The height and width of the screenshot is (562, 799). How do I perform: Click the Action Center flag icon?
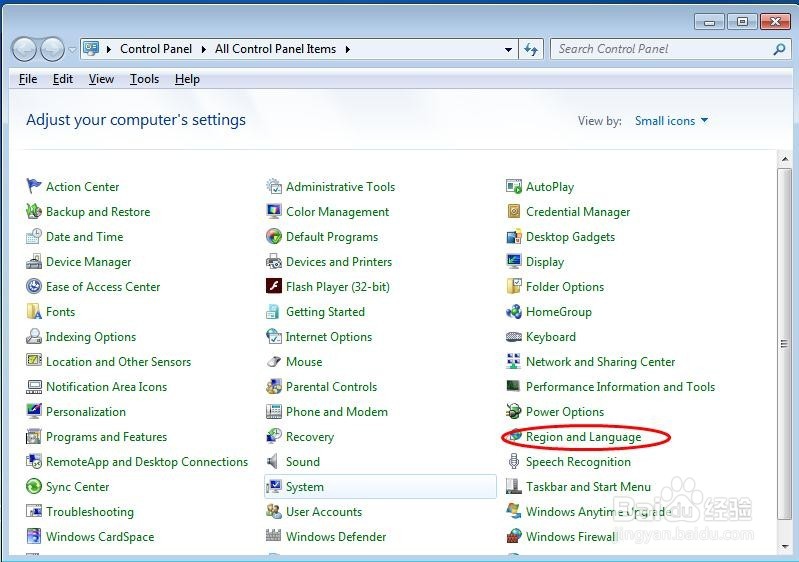tap(34, 186)
